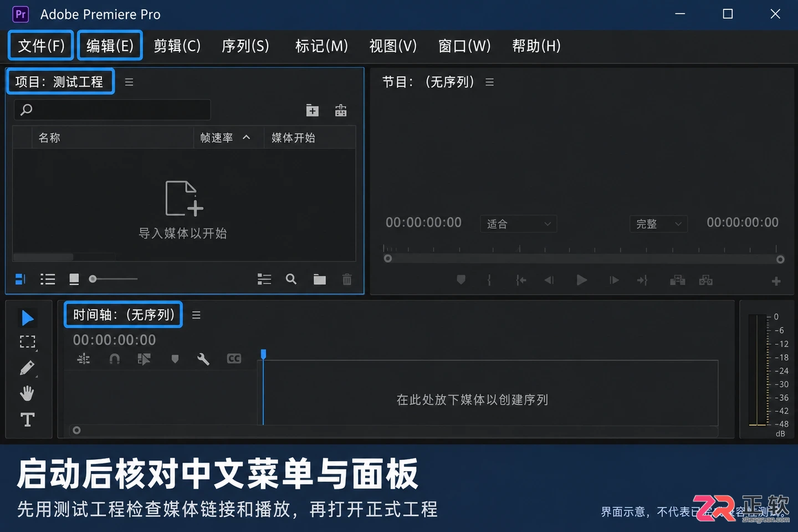Screen dimensions: 798x532
Task: Select the Type tool
Action: [27, 420]
